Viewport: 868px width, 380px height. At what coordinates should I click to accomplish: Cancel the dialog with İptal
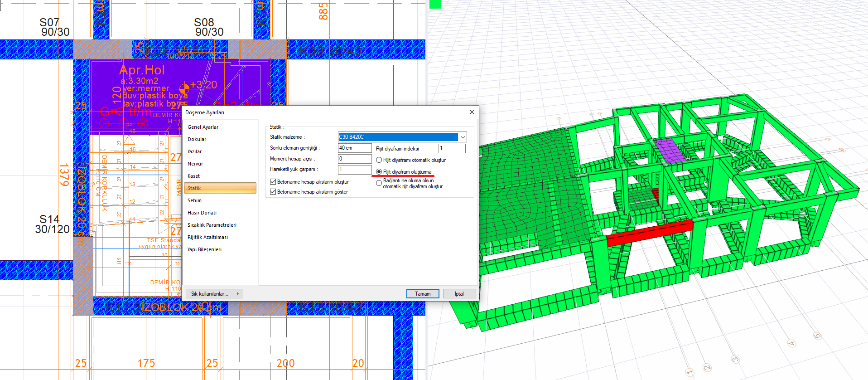(x=459, y=294)
